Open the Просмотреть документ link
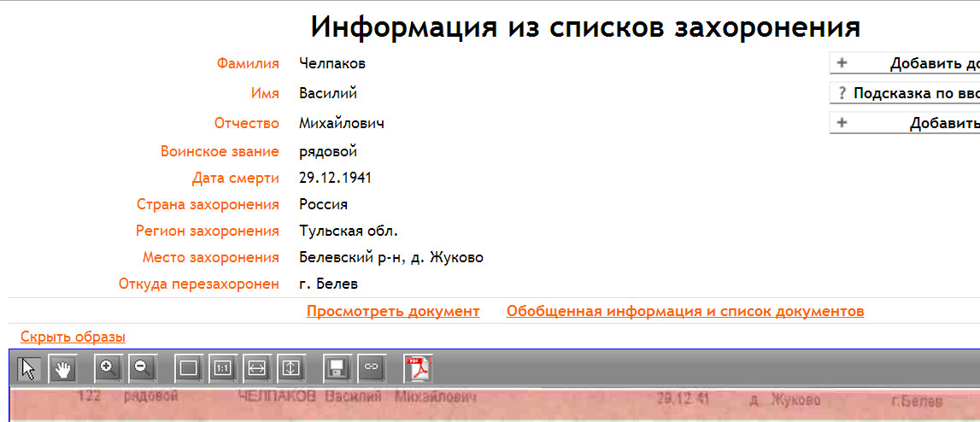Screen dimensions: 980x422 393,311
